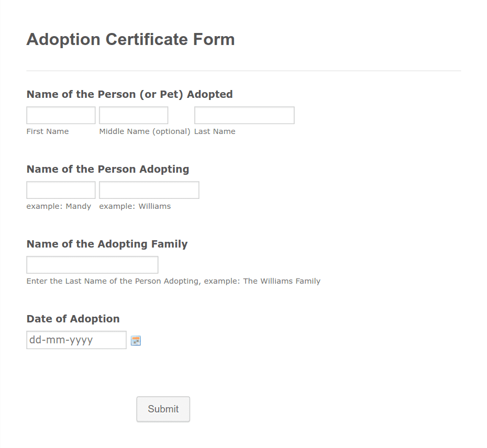Select the Middle Name (optional) input box
This screenshot has width=487, height=448.
[x=134, y=115]
